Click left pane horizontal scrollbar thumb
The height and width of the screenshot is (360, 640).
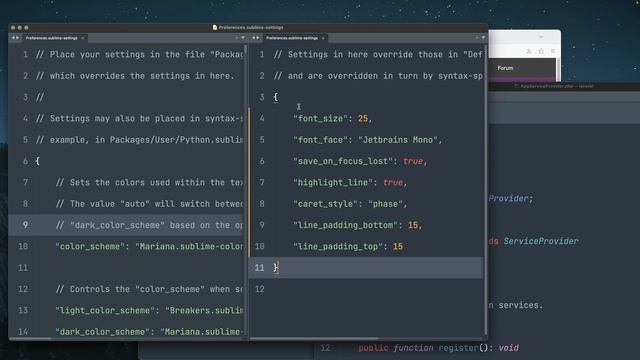31,338
